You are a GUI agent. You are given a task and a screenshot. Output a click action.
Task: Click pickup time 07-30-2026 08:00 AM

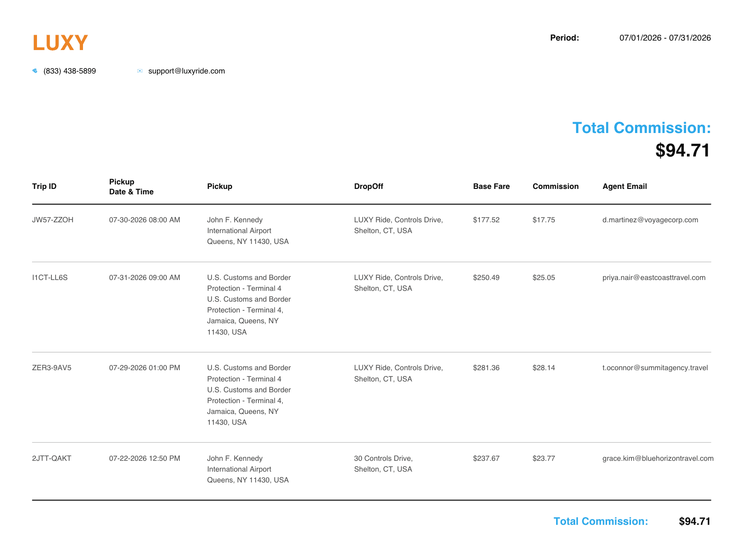144,220
